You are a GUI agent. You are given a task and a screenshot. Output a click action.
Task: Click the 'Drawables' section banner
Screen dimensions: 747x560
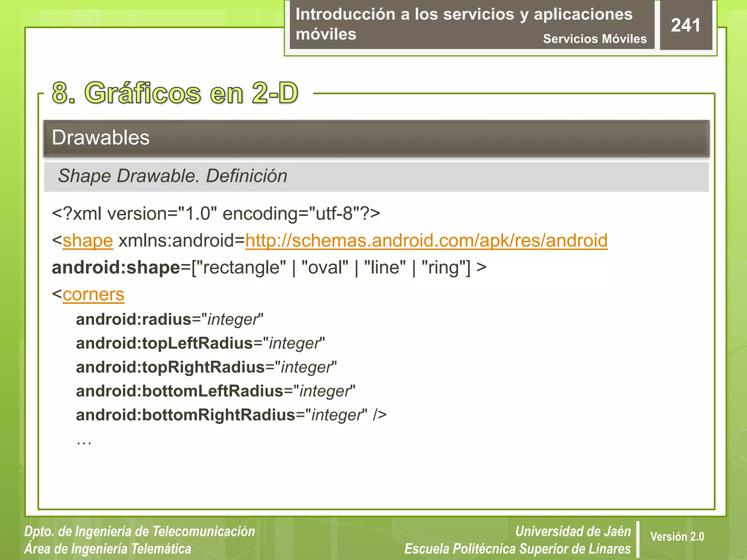376,139
